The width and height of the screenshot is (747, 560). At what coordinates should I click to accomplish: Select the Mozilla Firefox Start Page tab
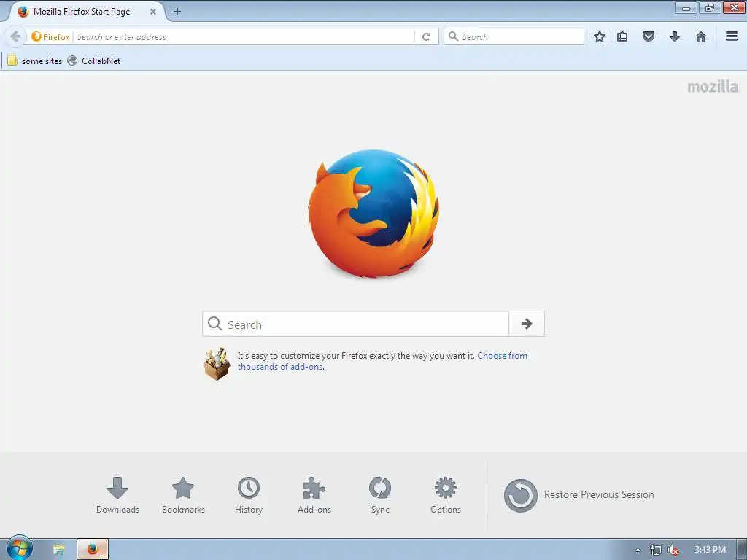click(x=86, y=12)
